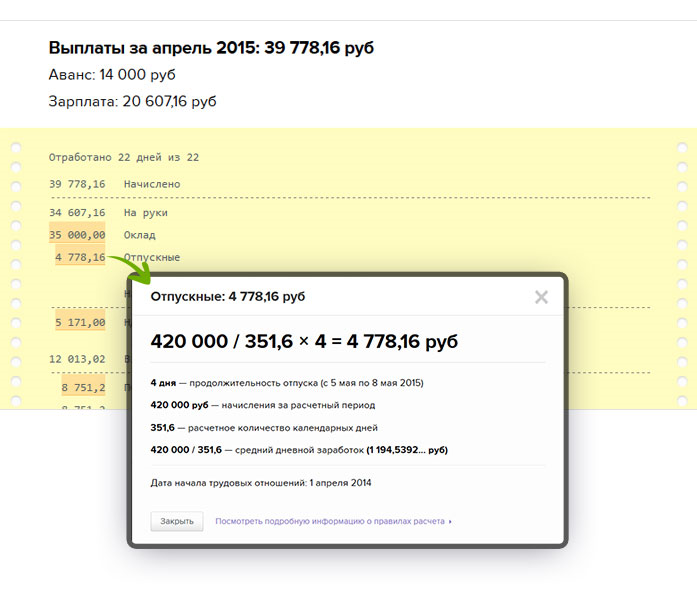Click the 34 607,16 На руки row

click(x=108, y=212)
